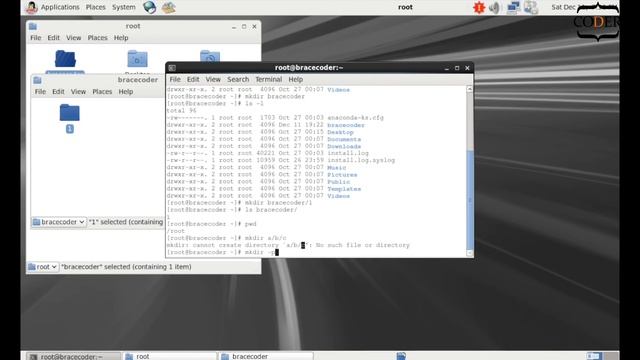Image resolution: width=640 pixels, height=360 pixels.
Task: Open Edit menu in the root file window
Action: coord(53,38)
